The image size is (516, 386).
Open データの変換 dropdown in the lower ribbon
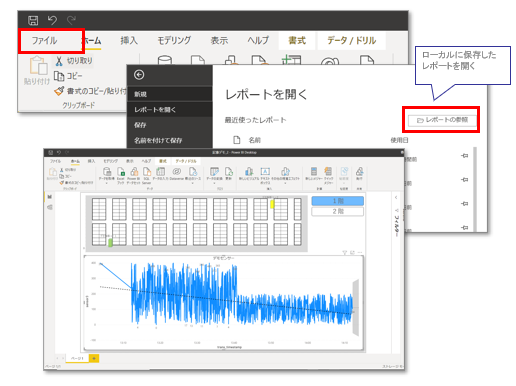pos(214,175)
